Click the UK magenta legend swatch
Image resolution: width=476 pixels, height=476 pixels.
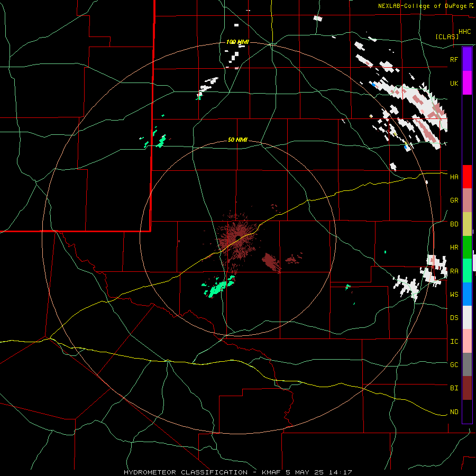click(467, 83)
